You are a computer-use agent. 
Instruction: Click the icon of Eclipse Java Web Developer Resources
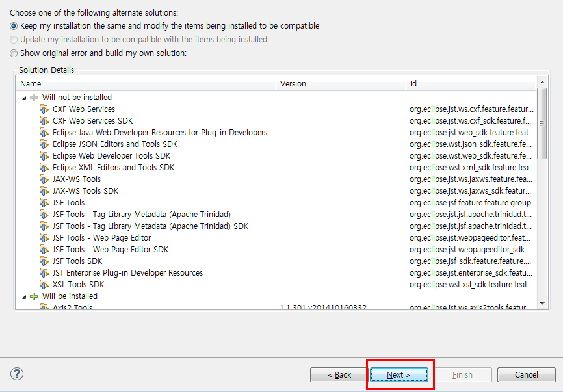(44, 133)
